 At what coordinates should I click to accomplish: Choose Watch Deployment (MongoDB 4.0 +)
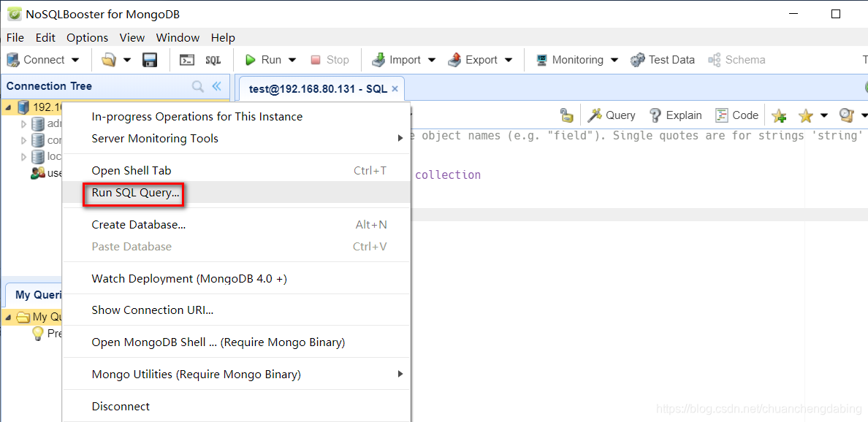click(x=237, y=279)
